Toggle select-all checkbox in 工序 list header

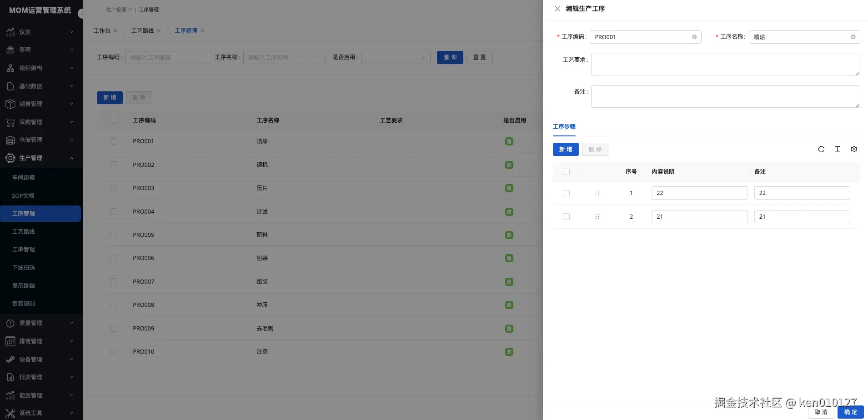tap(113, 120)
